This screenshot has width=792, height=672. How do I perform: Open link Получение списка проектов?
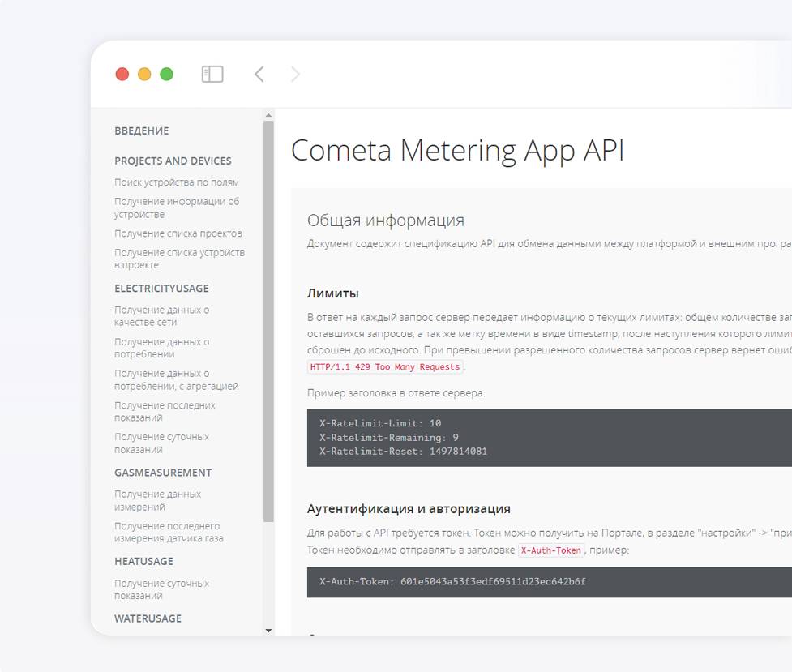coord(178,233)
